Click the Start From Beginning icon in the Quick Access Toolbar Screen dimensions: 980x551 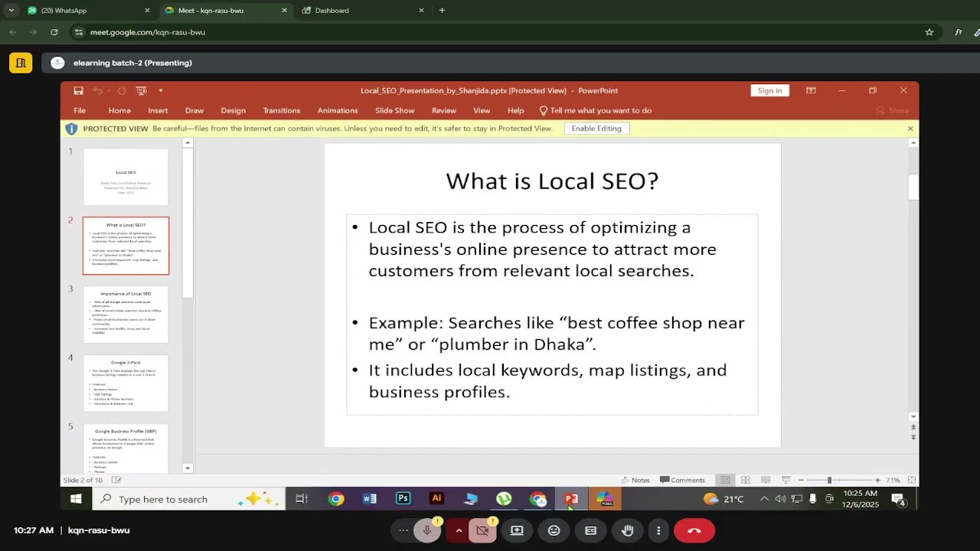click(x=141, y=90)
